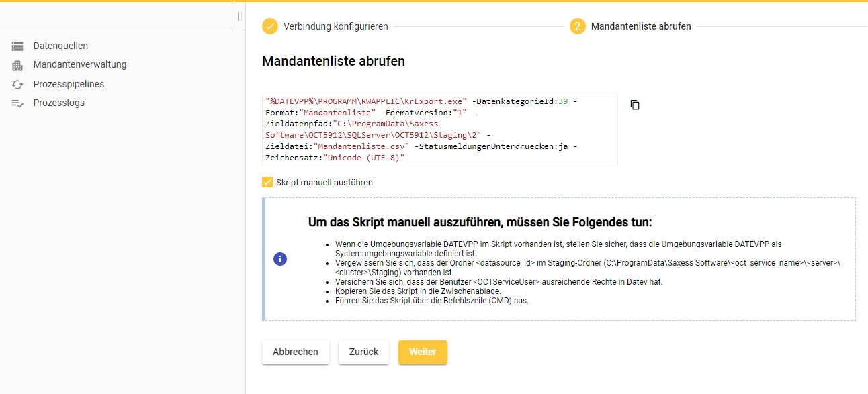Click the Prozesspipelines sync arrows icon

pyautogui.click(x=17, y=85)
